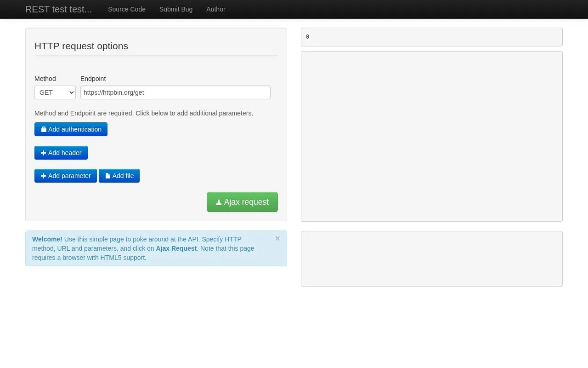Click the Endpoint URL input field
This screenshot has width=588, height=368.
click(x=175, y=92)
